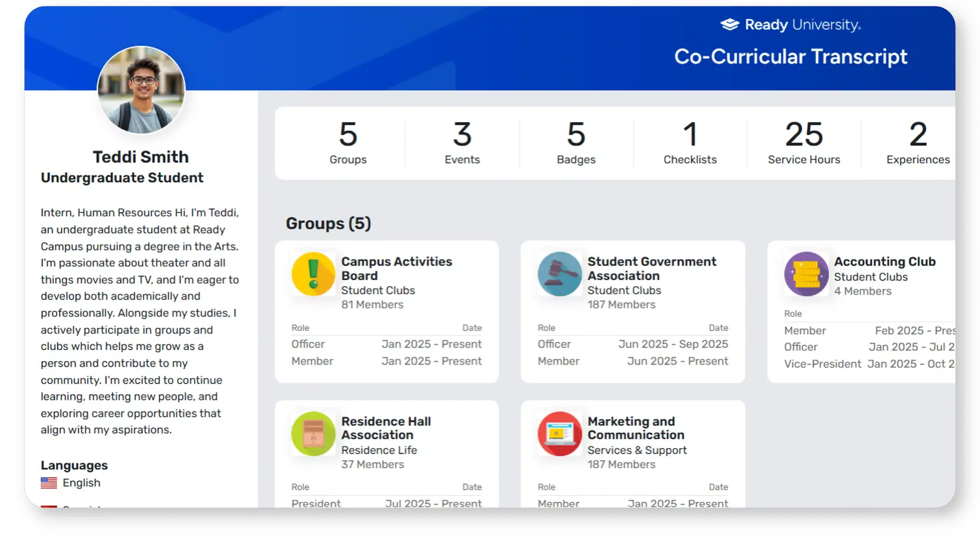Open Marketing and Communication group title

coord(636,428)
